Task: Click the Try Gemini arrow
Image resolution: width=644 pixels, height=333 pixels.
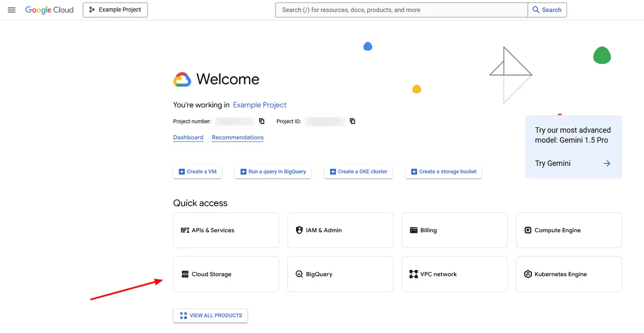Action: click(x=607, y=163)
